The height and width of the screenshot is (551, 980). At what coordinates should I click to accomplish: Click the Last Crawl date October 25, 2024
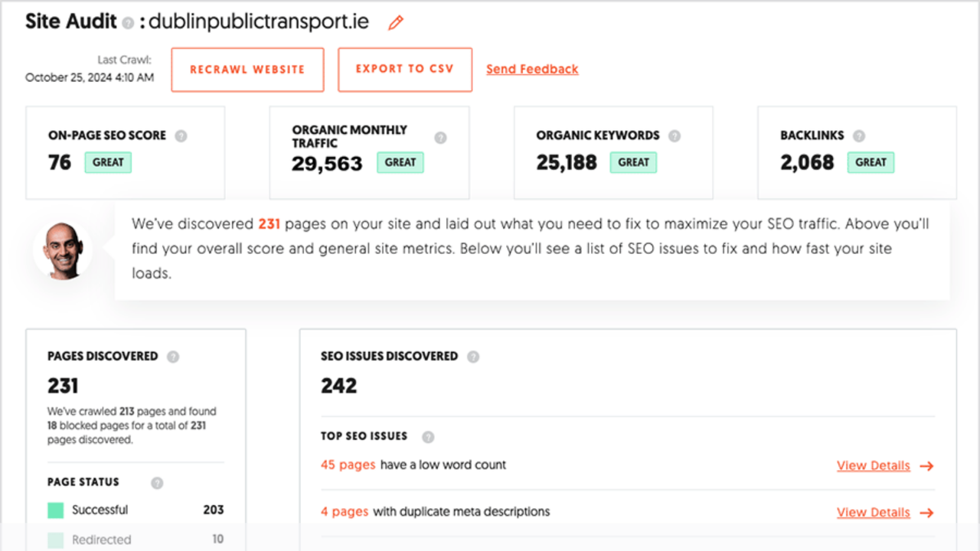click(x=90, y=77)
